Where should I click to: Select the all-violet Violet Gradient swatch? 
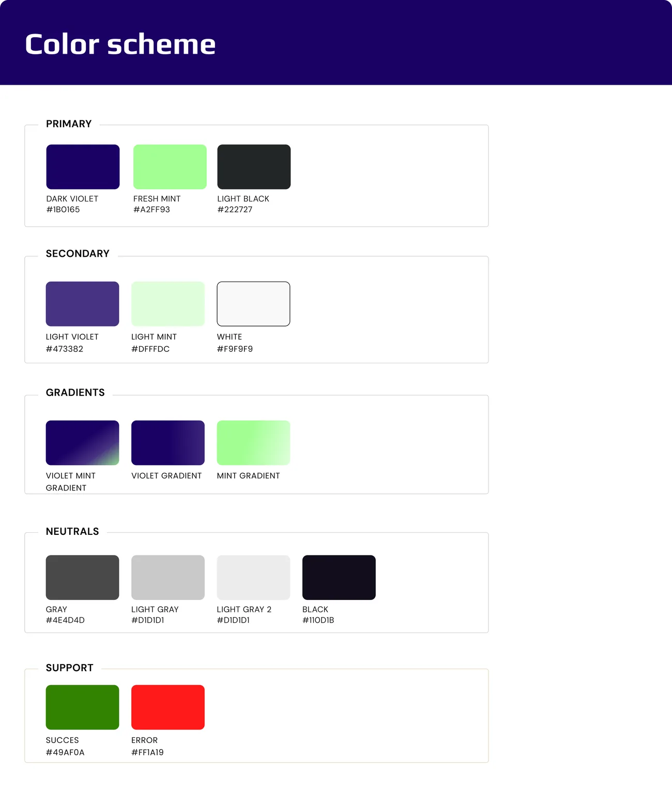tap(168, 443)
